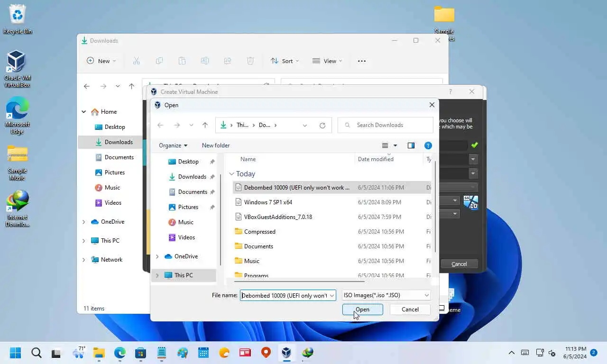Open the view options dropdown arrow in Open dialog
This screenshot has height=364, width=607.
tap(395, 146)
